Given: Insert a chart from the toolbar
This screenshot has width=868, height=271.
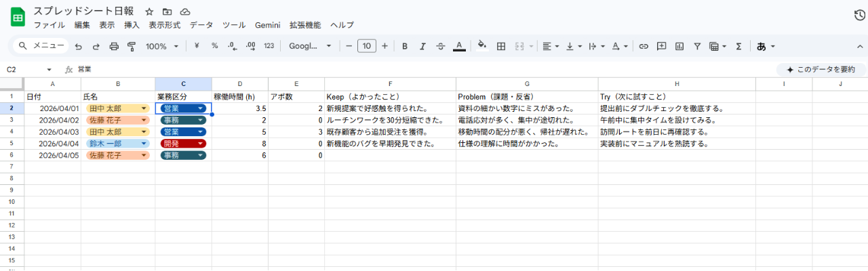Looking at the screenshot, I should [x=679, y=46].
